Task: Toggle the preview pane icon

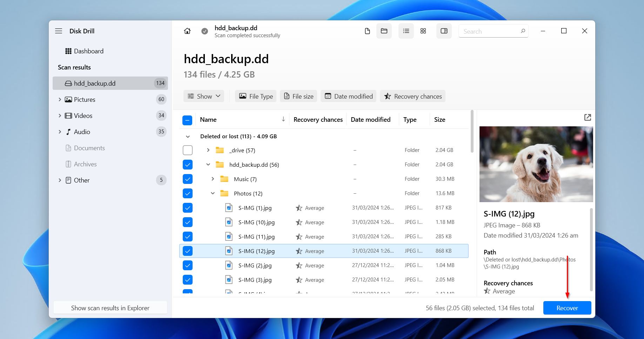Action: pyautogui.click(x=444, y=31)
